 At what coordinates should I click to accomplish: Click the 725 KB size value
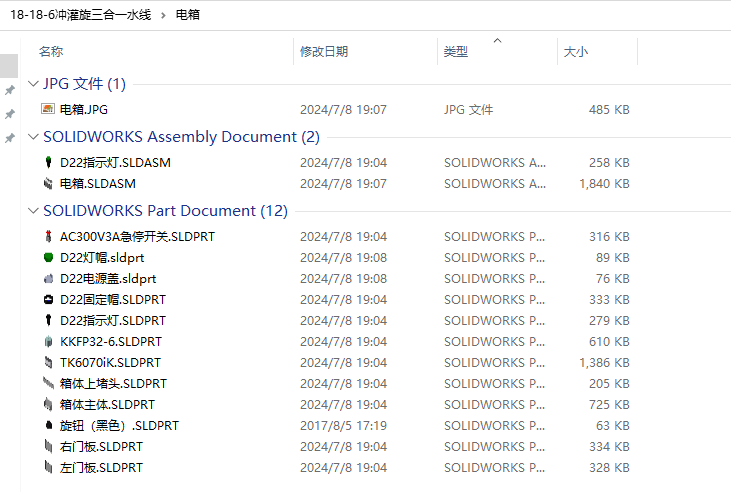click(x=609, y=404)
